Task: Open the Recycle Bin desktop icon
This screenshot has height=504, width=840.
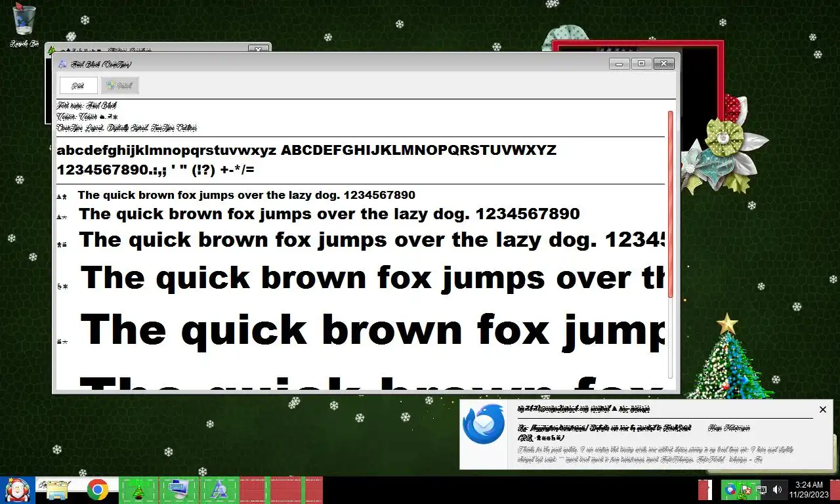Action: pyautogui.click(x=24, y=26)
